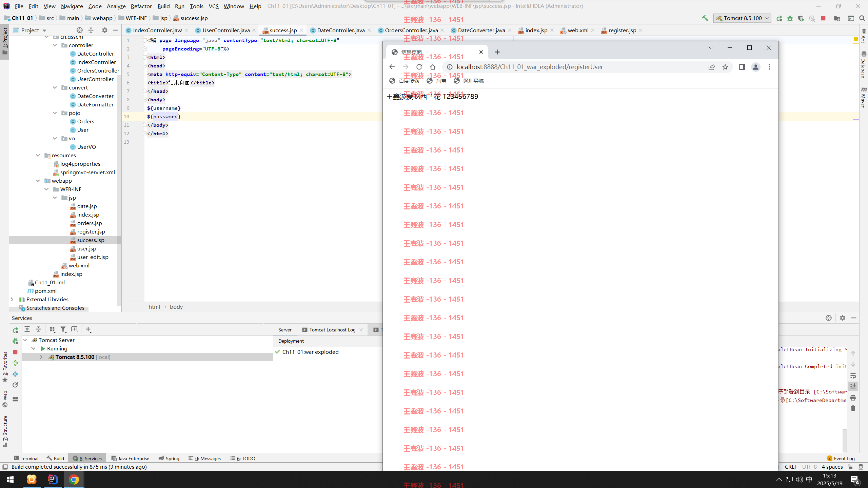The height and width of the screenshot is (488, 868).
Task: Rerun server in Services panel
Action: pyautogui.click(x=15, y=330)
